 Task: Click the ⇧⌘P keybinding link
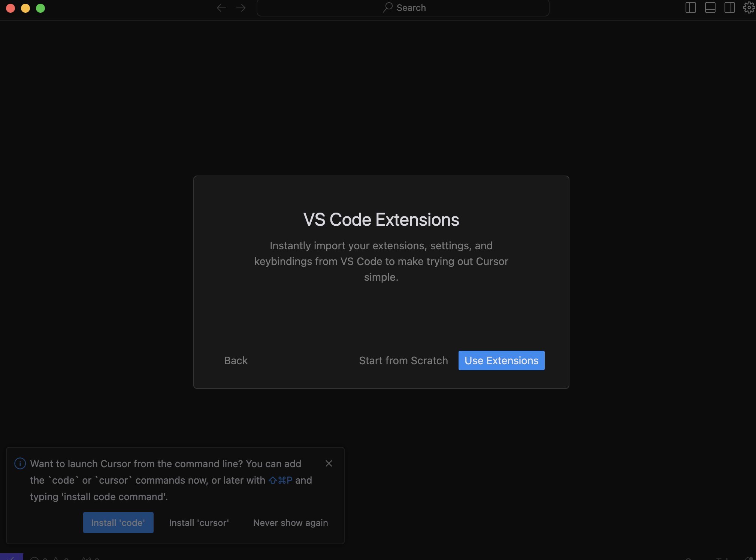(280, 480)
